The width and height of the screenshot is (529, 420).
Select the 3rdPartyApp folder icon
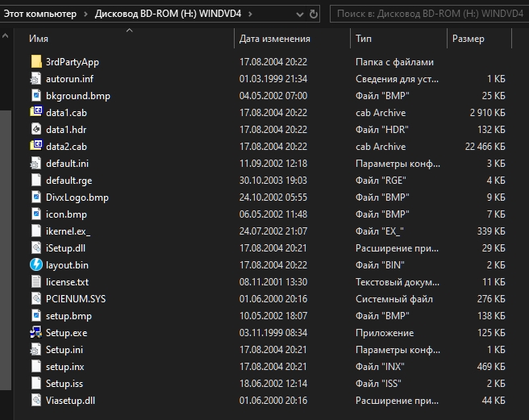pyautogui.click(x=36, y=62)
